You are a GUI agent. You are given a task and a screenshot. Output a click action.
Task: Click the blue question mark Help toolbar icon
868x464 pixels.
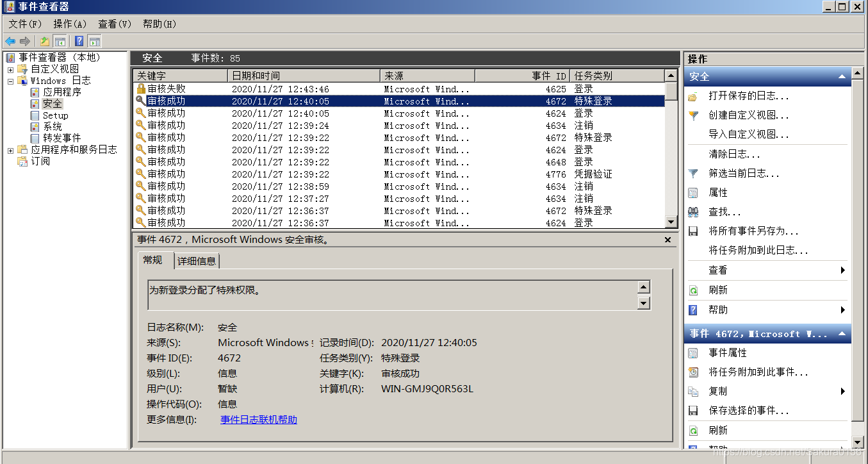tap(79, 41)
